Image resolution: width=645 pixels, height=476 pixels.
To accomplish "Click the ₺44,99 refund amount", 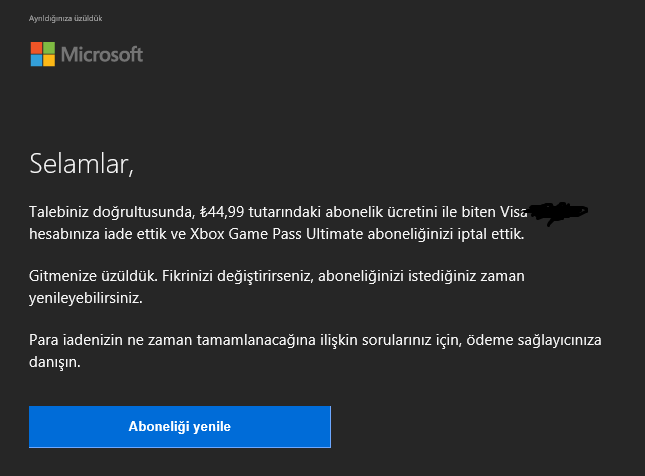I will click(222, 212).
